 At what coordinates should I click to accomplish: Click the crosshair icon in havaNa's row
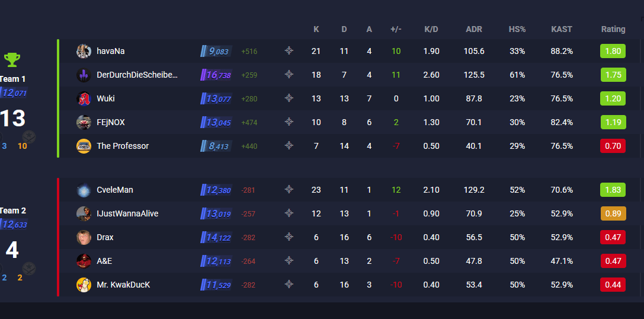point(289,51)
